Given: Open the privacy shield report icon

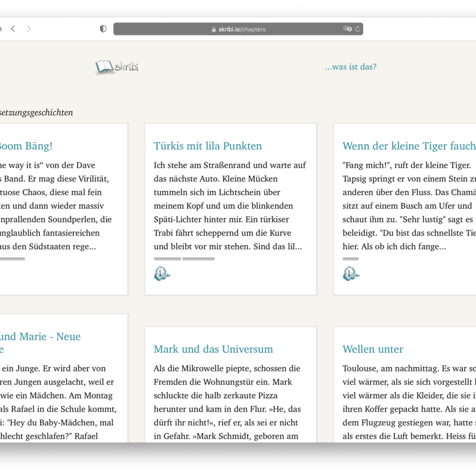Looking at the screenshot, I should pos(103,29).
